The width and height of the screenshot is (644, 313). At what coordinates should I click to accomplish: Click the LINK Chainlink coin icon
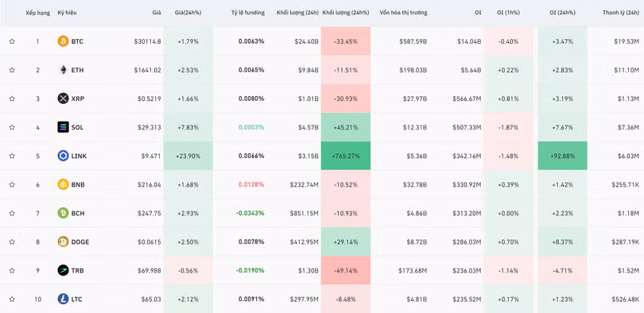[63, 156]
